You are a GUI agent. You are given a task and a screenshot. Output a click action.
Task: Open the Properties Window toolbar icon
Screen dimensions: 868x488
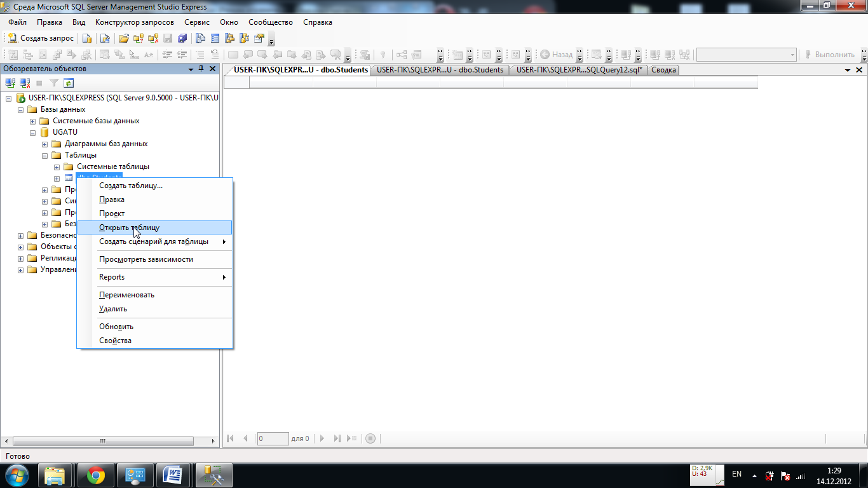click(259, 38)
